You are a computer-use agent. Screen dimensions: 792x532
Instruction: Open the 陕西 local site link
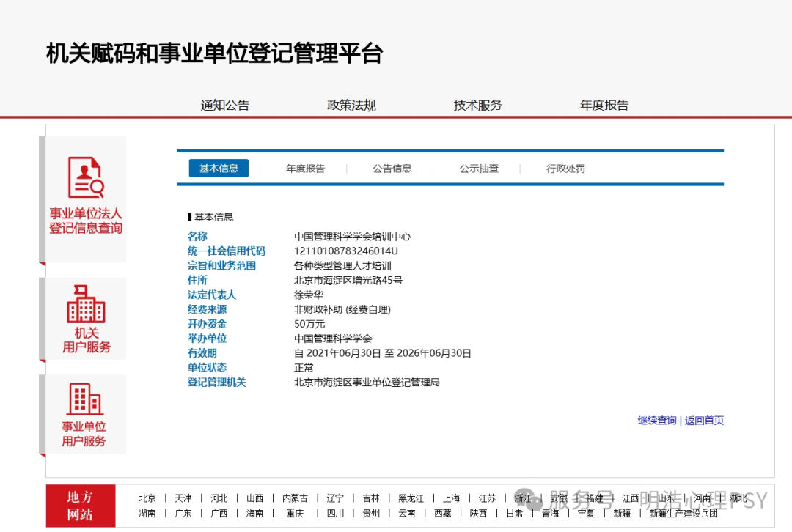(x=478, y=514)
